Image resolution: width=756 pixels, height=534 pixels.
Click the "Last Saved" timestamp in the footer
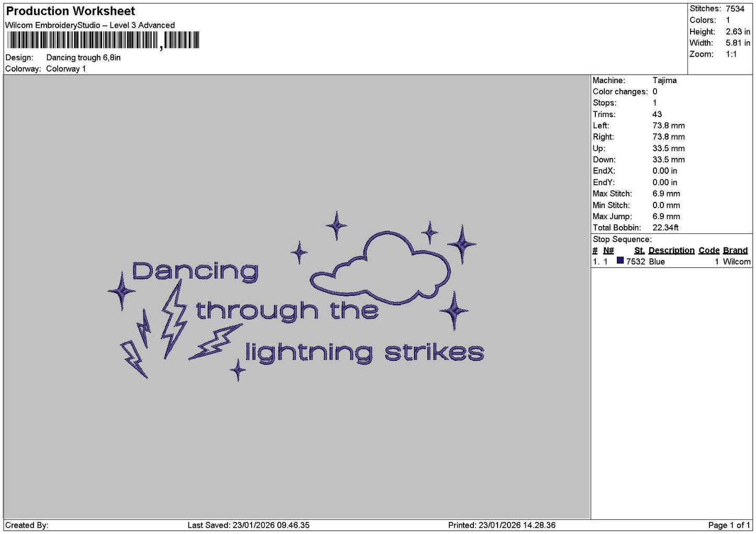249,525
